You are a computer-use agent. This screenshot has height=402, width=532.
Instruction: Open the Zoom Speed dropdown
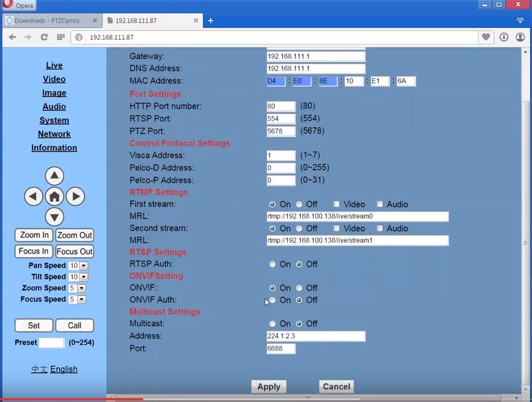[81, 288]
